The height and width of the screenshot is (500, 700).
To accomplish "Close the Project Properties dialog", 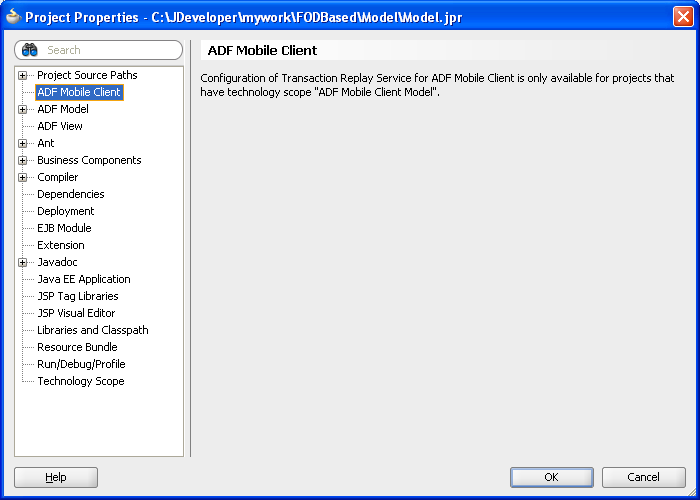I will (x=683, y=17).
